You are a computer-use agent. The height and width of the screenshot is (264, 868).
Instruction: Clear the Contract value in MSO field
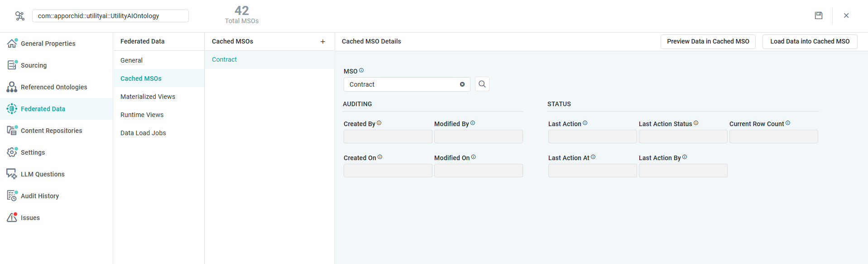pyautogui.click(x=462, y=84)
